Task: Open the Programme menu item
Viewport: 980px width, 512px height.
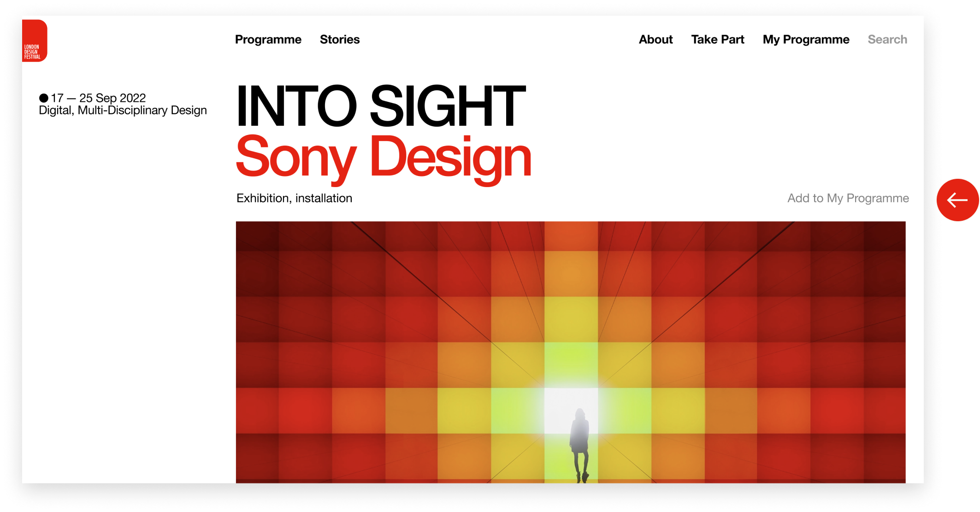Action: (268, 40)
